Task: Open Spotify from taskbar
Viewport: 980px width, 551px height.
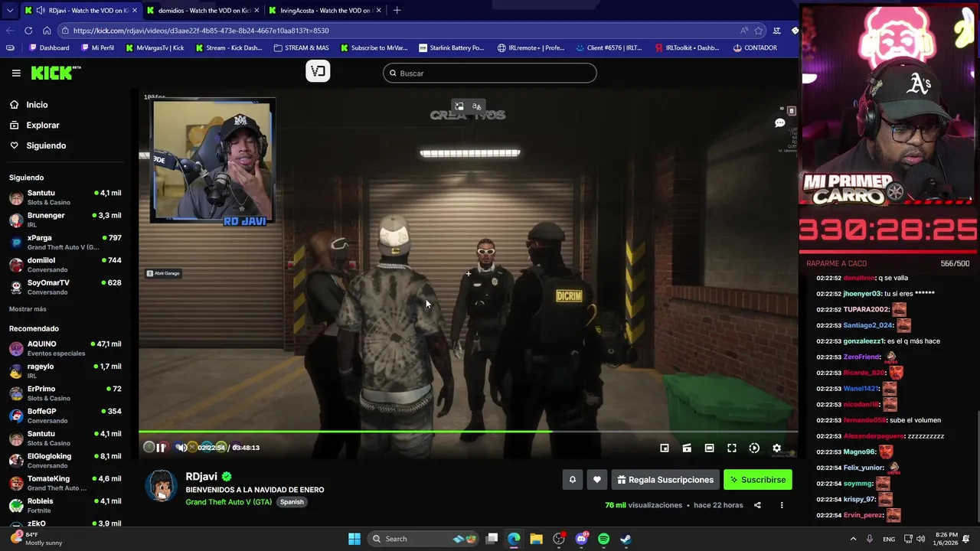Action: [603, 539]
